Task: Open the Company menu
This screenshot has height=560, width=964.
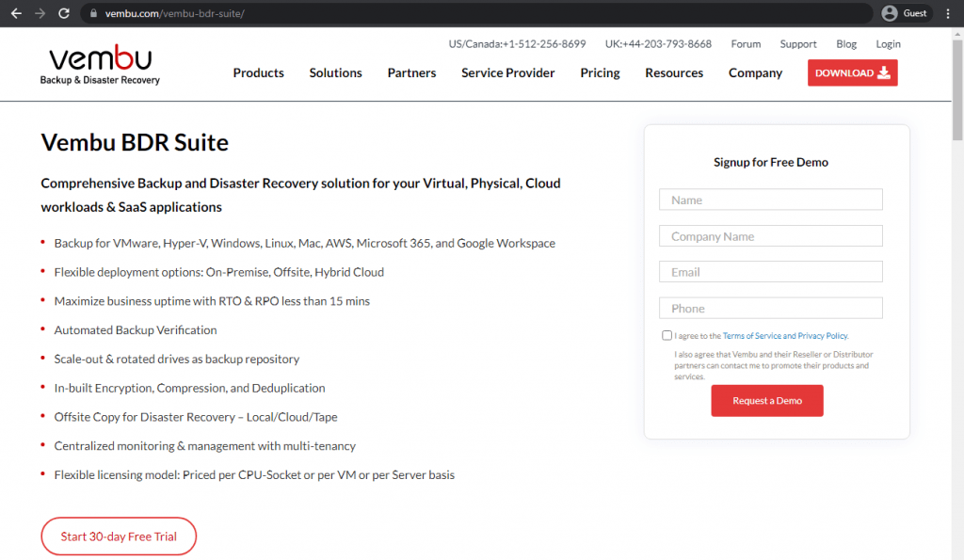Action: point(756,72)
